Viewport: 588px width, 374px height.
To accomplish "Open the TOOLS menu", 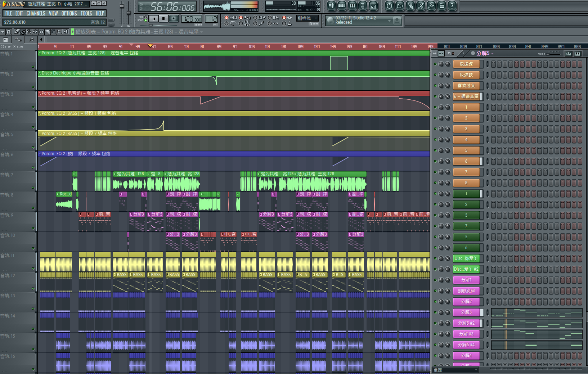I will (x=86, y=13).
